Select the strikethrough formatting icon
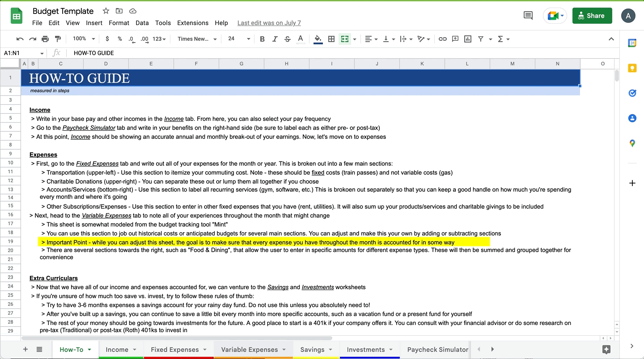644x359 pixels. click(288, 39)
